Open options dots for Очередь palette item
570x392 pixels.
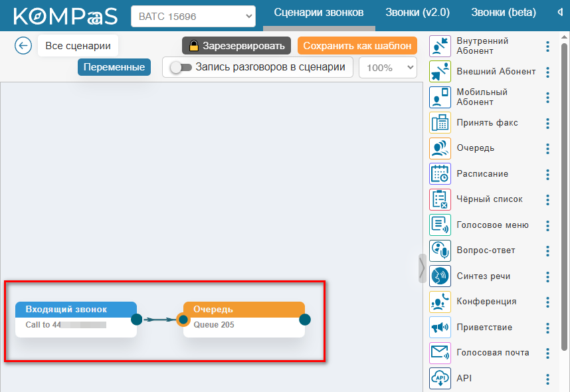[547, 149]
